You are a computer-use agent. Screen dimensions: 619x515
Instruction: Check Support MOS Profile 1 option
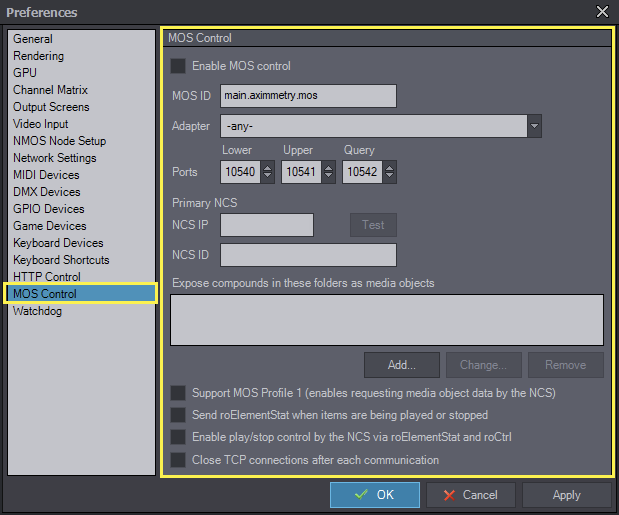178,393
